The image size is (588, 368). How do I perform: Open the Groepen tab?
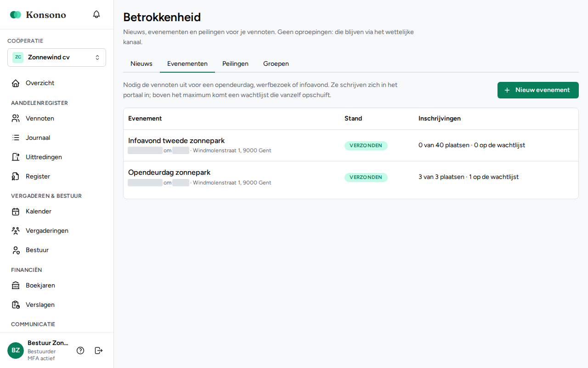tap(276, 64)
